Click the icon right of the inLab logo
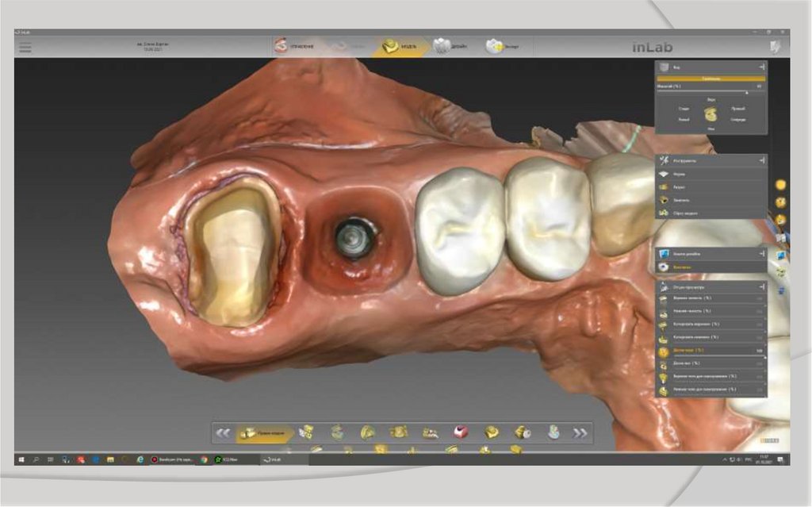This screenshot has width=812, height=507. pyautogui.click(x=775, y=47)
